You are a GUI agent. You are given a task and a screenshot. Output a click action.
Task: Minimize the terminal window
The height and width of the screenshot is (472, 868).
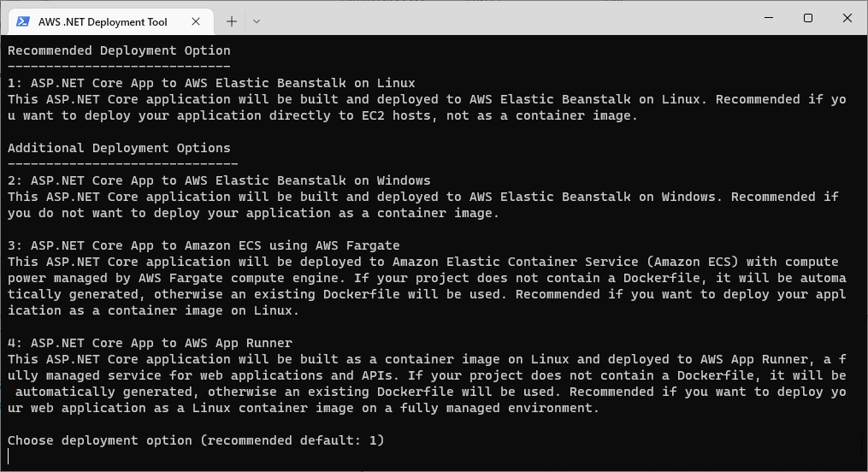click(x=769, y=18)
